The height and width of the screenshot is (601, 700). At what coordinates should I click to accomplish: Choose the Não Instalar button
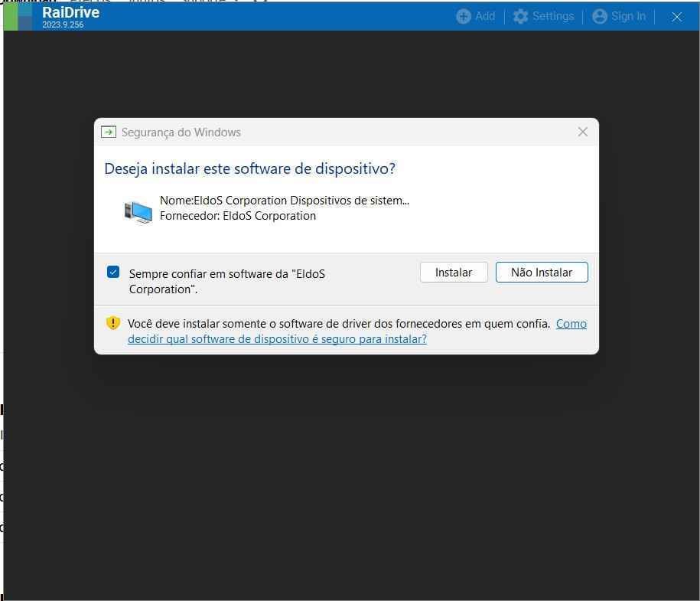pyautogui.click(x=542, y=273)
